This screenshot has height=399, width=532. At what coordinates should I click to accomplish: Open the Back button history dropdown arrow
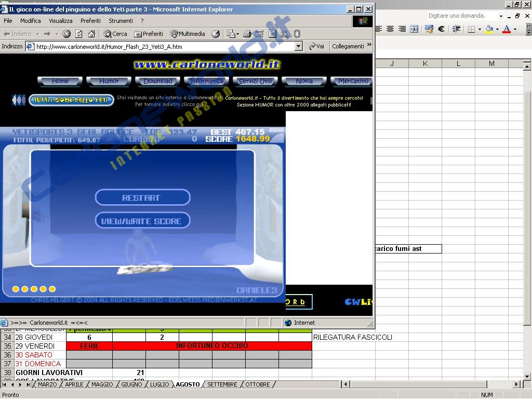click(37, 34)
